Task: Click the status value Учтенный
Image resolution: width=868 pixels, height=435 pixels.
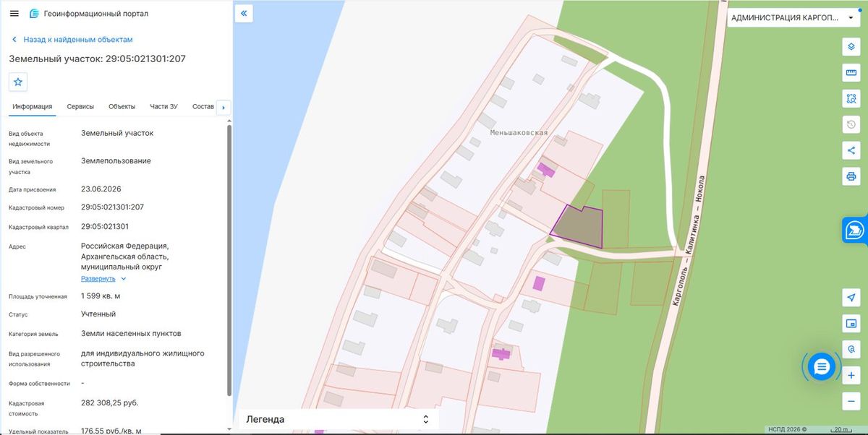Action: pos(98,314)
